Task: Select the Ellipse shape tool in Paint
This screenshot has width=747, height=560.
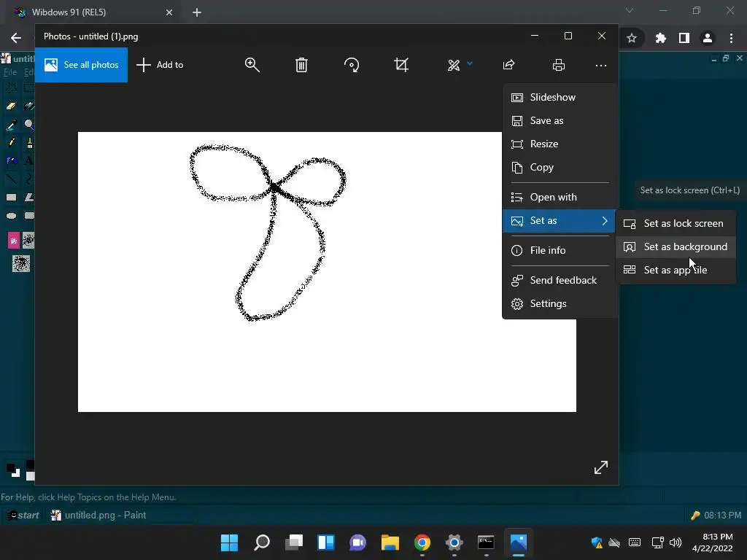Action: (11, 216)
